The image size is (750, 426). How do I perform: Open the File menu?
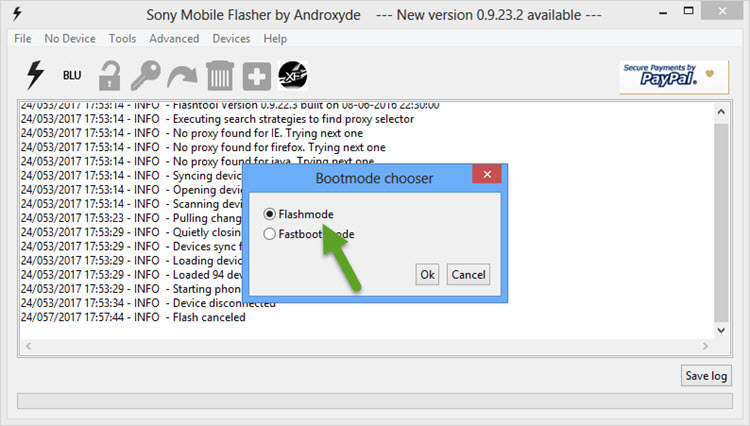click(x=22, y=38)
